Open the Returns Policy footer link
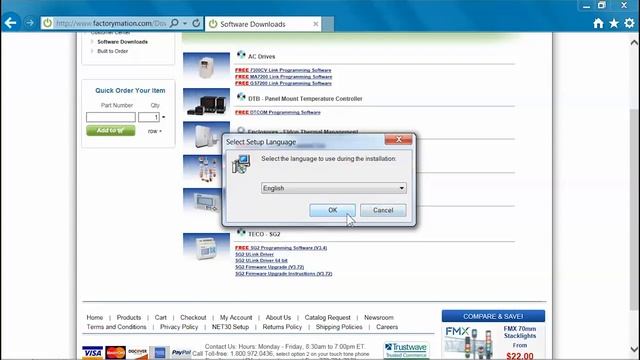 282,327
